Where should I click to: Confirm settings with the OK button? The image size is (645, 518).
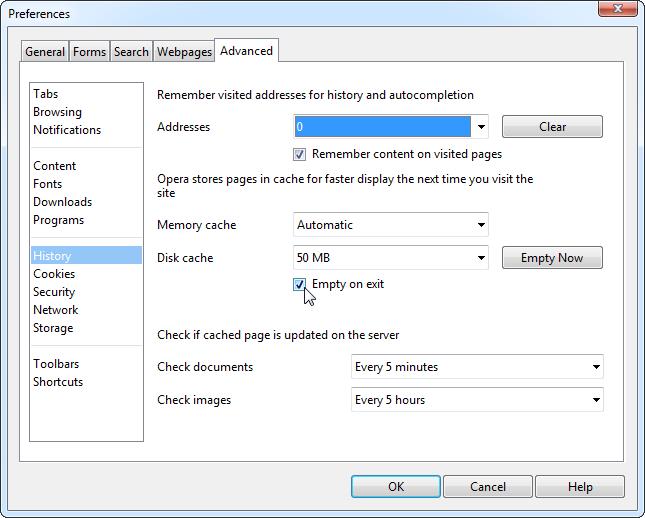pyautogui.click(x=396, y=486)
